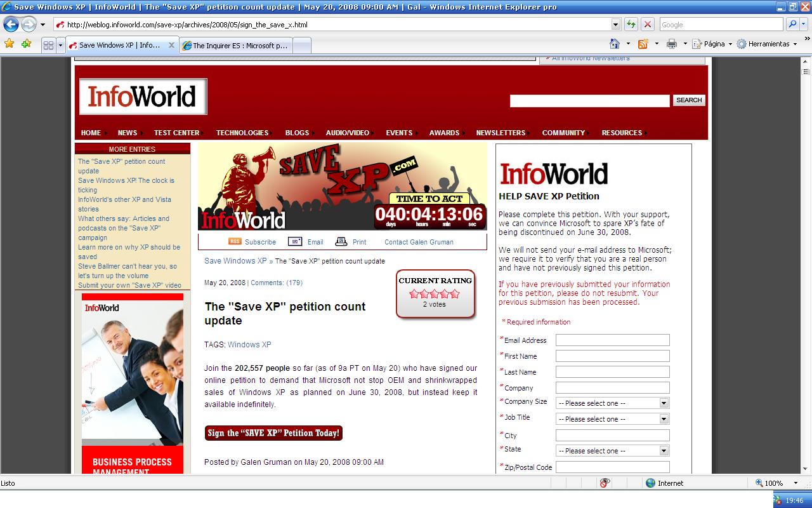Viewport: 812px width, 508px height.
Task: Open the NEWS navigation item
Action: coord(127,133)
